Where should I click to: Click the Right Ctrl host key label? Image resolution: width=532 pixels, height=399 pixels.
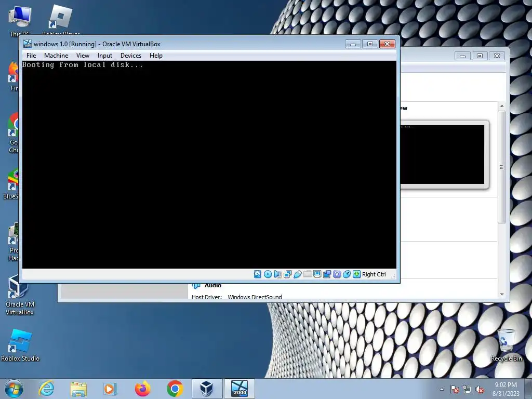tap(374, 274)
